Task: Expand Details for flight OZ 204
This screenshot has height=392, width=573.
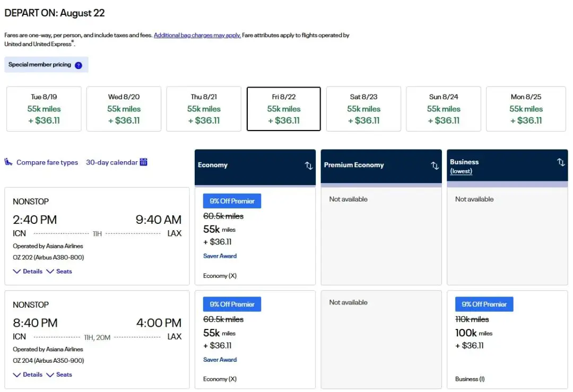Action: pos(28,374)
